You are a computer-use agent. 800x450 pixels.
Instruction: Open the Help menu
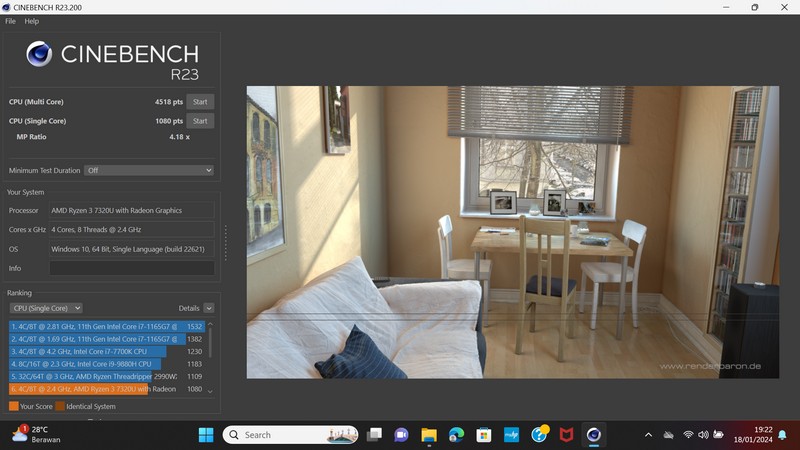[32, 21]
